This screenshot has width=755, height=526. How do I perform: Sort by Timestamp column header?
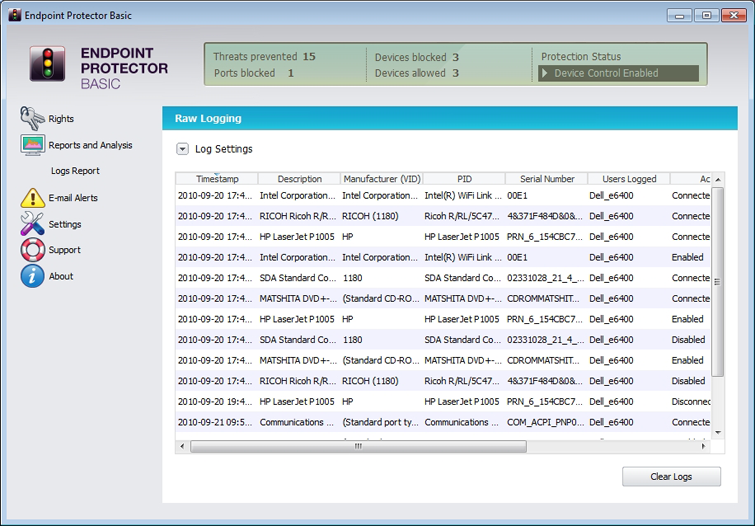click(x=217, y=179)
